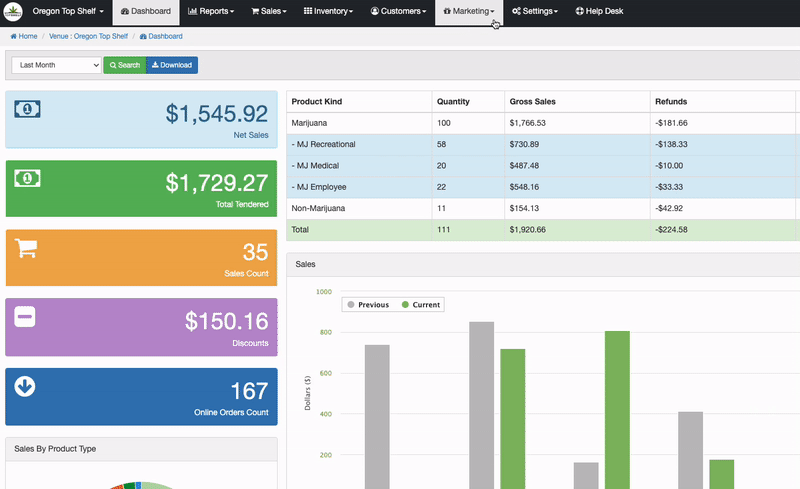This screenshot has width=800, height=489.
Task: Follow the Home breadcrumb link
Action: [24, 36]
